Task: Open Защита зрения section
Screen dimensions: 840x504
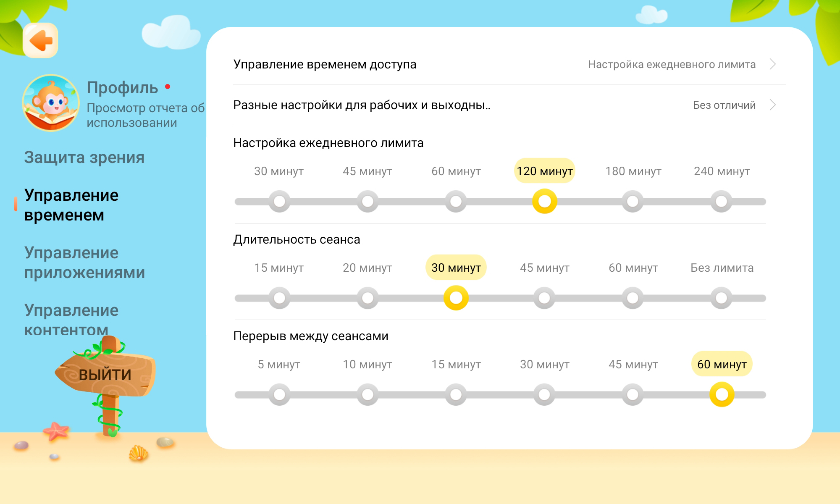Action: click(84, 157)
